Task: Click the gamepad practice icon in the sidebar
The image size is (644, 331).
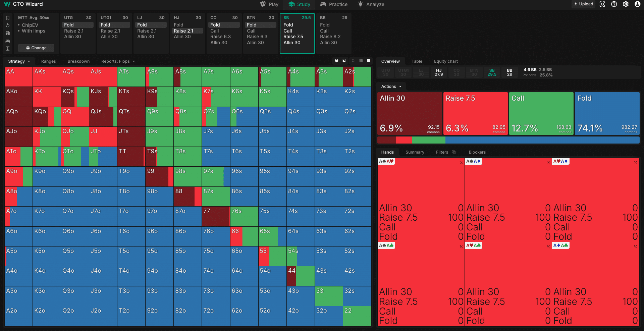Action: click(x=8, y=41)
